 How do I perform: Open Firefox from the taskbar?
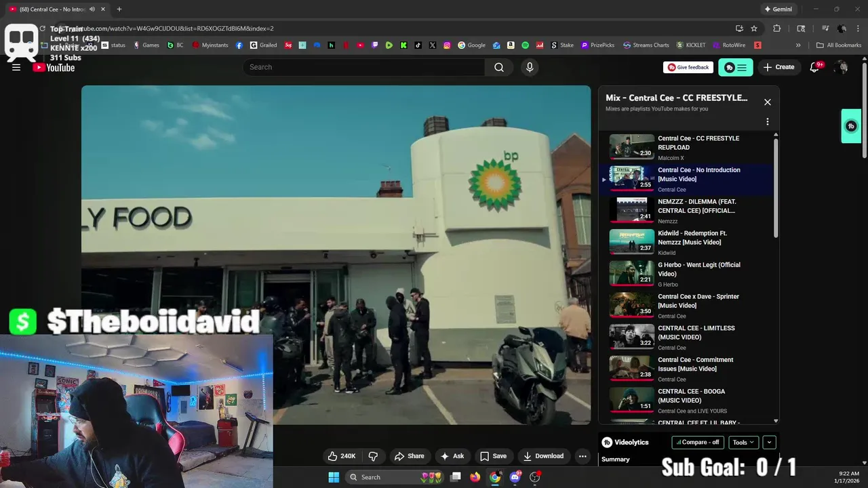pyautogui.click(x=475, y=477)
